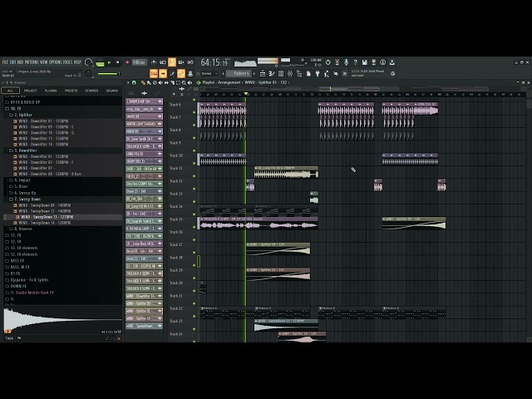Open the TOOLS menu

click(68, 62)
